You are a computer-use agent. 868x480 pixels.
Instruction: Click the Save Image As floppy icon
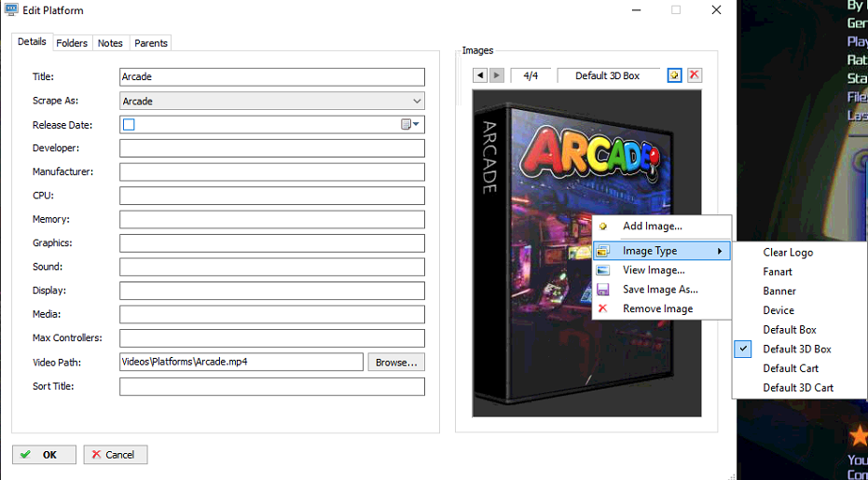[603, 290]
